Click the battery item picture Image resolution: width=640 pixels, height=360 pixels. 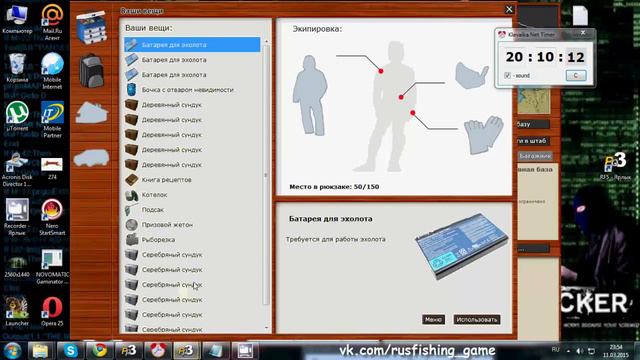coord(461,246)
